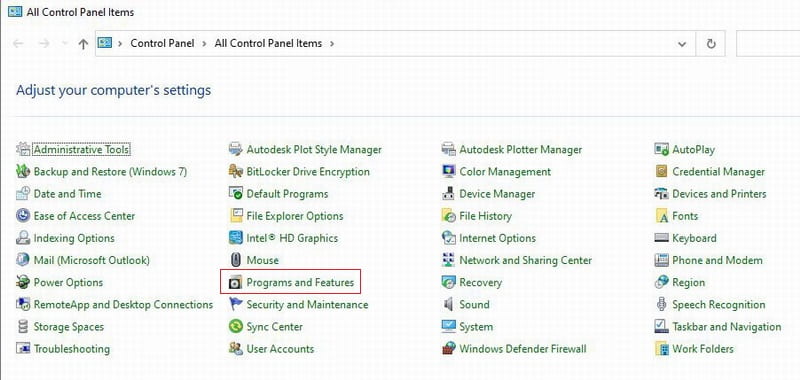Open the Indexing Options icon
This screenshot has height=380, width=800.
(x=23, y=238)
